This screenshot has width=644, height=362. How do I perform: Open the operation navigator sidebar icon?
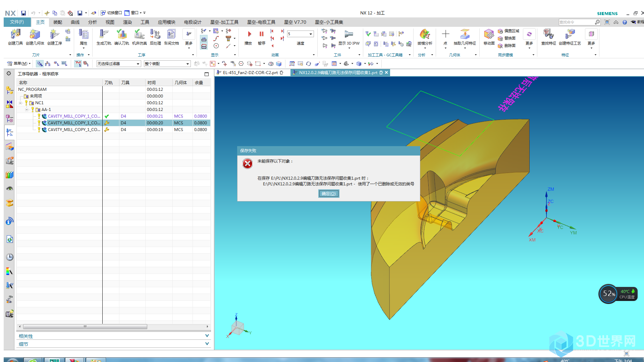point(10,133)
